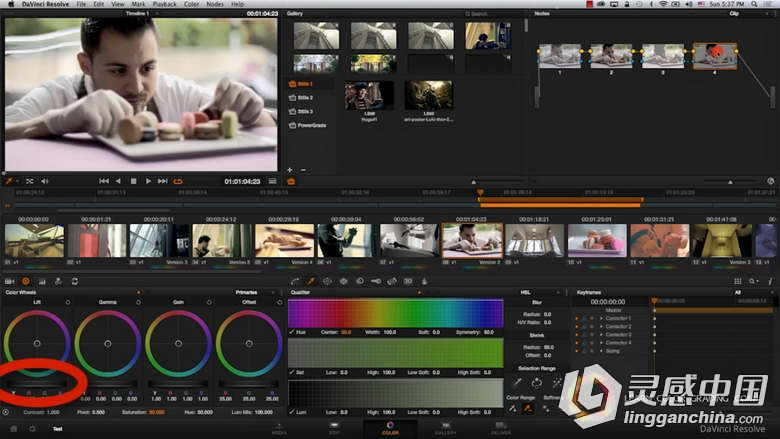The width and height of the screenshot is (780, 439).
Task: Select timeline clip 10 thumbnail
Action: click(597, 241)
